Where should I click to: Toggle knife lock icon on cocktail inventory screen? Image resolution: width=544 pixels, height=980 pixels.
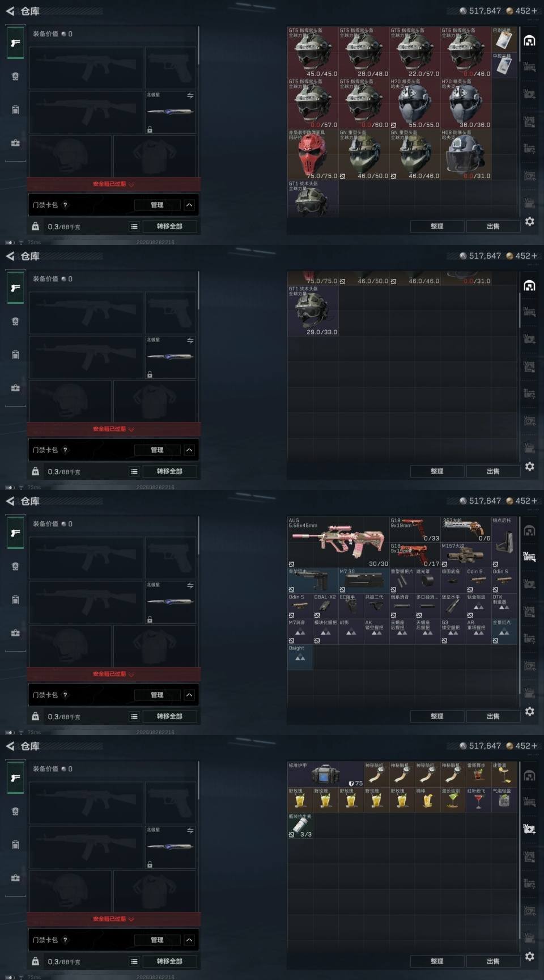[150, 864]
